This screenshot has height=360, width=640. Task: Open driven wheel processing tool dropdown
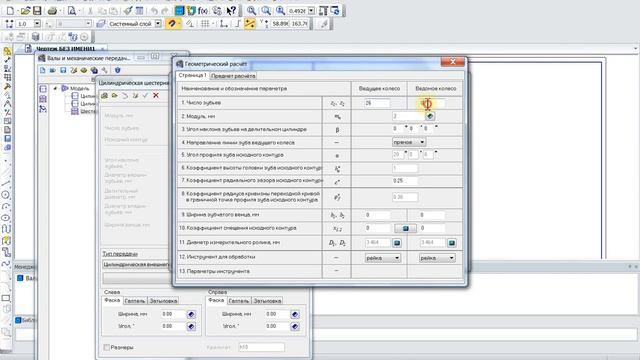437,258
